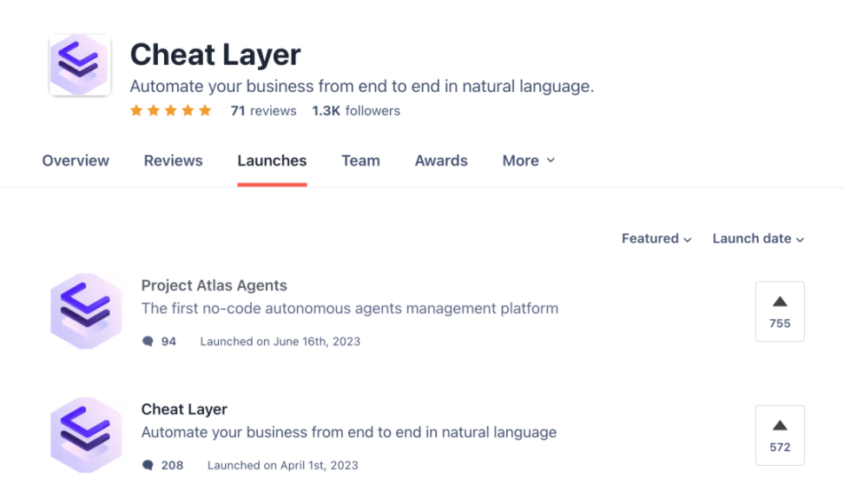Click Cheat Layer launch description text
This screenshot has height=504, width=844.
(349, 433)
